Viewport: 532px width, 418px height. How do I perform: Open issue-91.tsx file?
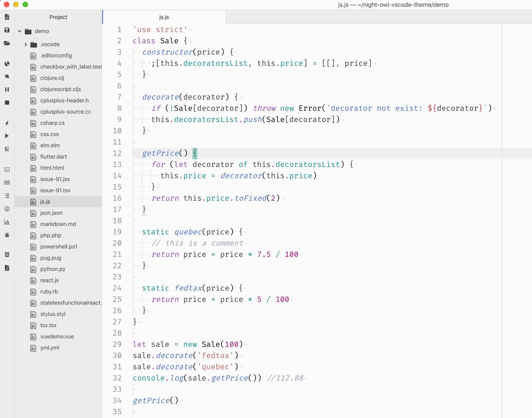58,191
